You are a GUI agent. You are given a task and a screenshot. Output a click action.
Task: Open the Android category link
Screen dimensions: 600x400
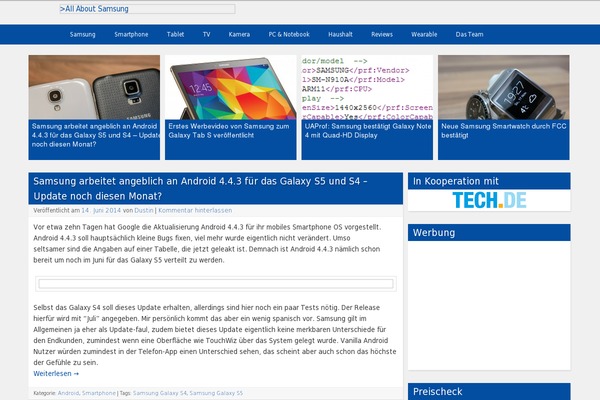pyautogui.click(x=68, y=393)
